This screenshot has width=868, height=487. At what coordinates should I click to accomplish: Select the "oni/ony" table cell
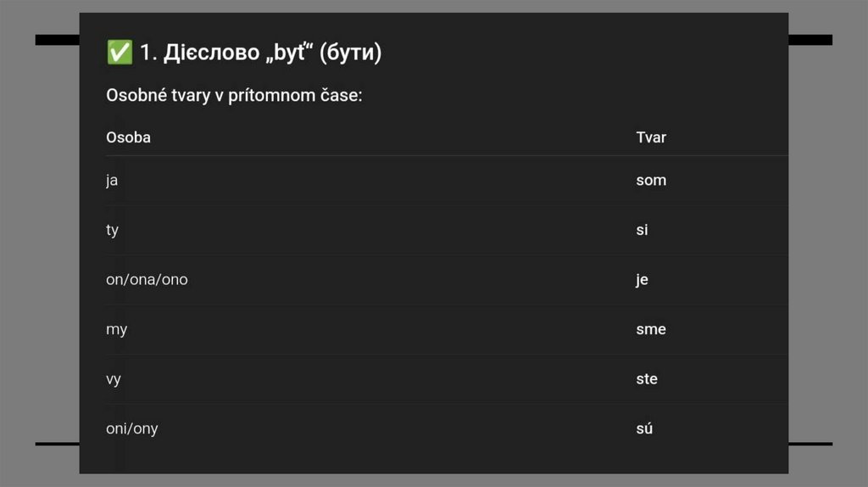(131, 428)
